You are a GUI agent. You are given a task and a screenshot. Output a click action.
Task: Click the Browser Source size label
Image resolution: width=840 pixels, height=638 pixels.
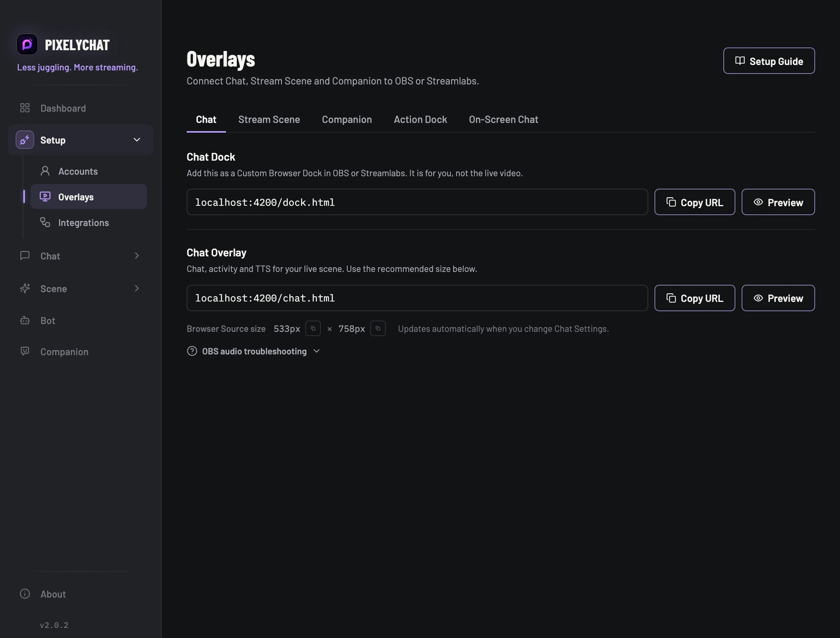pyautogui.click(x=226, y=329)
